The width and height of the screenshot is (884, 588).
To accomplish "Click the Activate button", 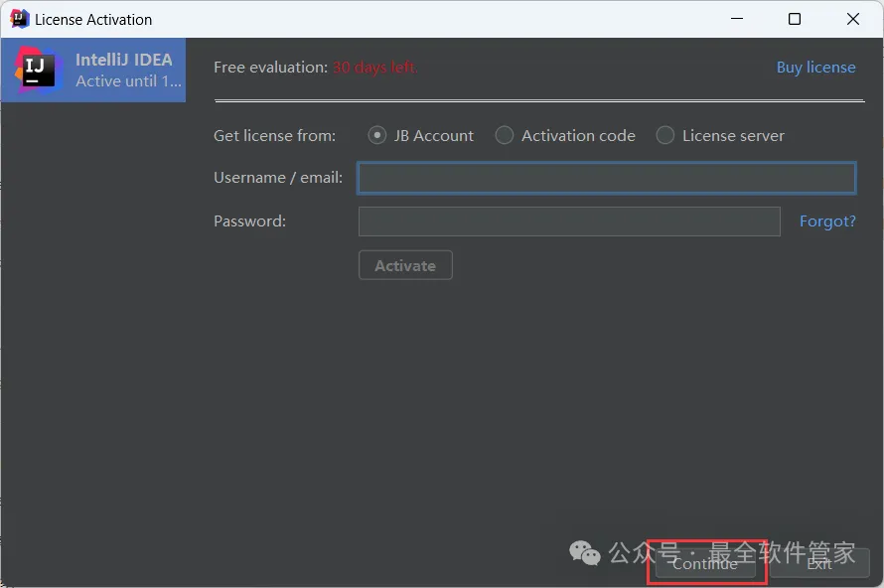I will (x=405, y=265).
